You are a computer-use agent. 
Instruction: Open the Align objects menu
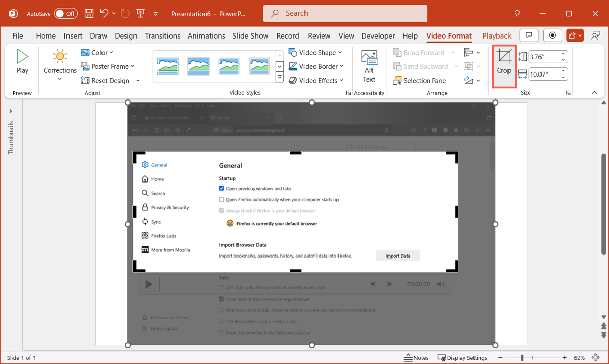(x=471, y=53)
